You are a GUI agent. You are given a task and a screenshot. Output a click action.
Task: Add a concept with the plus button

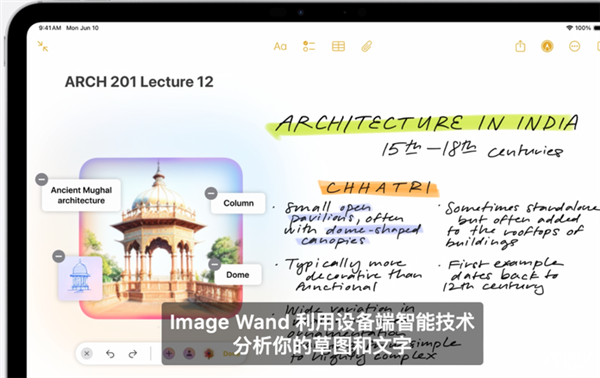pyautogui.click(x=169, y=354)
